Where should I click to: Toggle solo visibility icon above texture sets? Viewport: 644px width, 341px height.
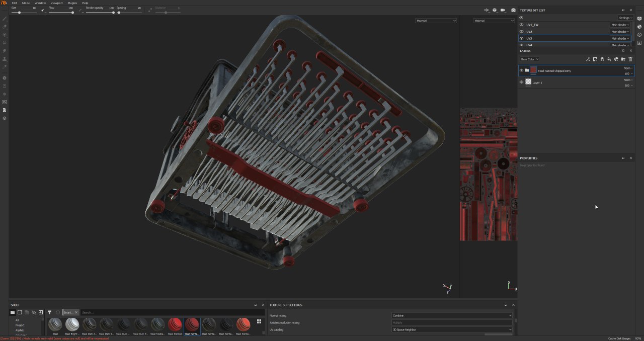pyautogui.click(x=521, y=18)
